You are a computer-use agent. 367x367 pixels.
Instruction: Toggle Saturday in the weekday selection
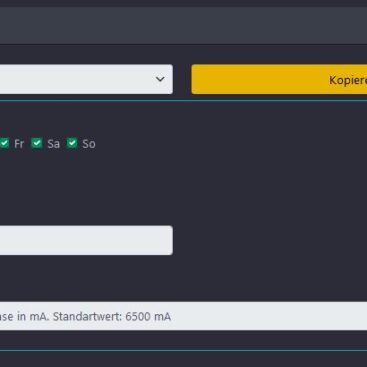pyautogui.click(x=37, y=143)
